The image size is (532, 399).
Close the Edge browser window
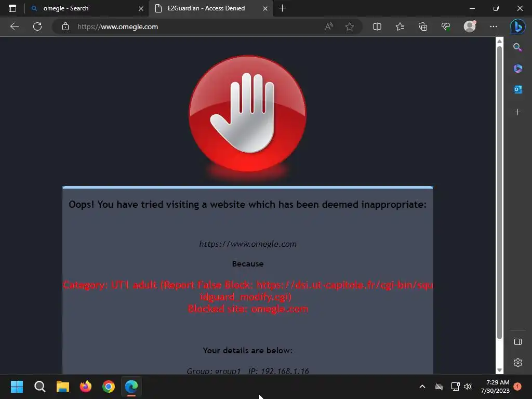[x=520, y=8]
